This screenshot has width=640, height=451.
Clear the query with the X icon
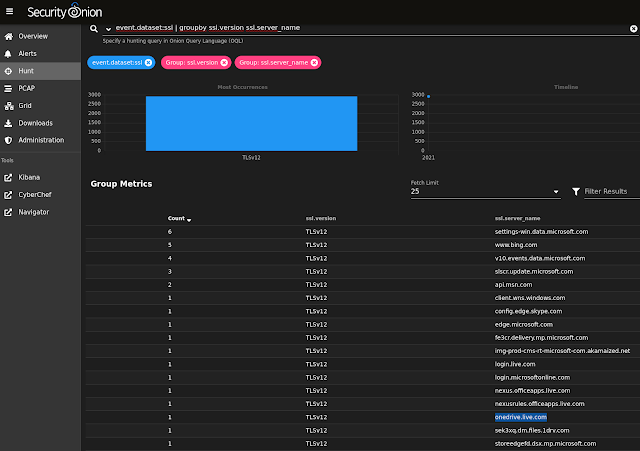633,29
